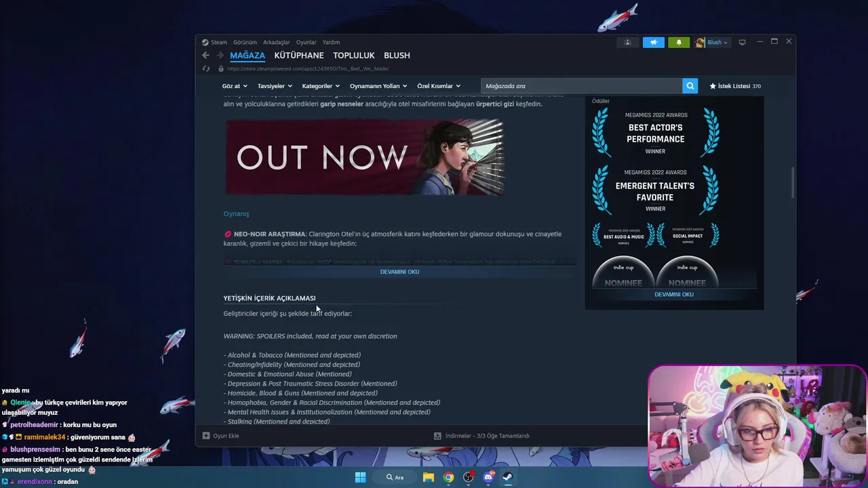Click the NEO-NOIR ARAŞTIRMA bold text
The height and width of the screenshot is (488, 868).
tap(270, 234)
